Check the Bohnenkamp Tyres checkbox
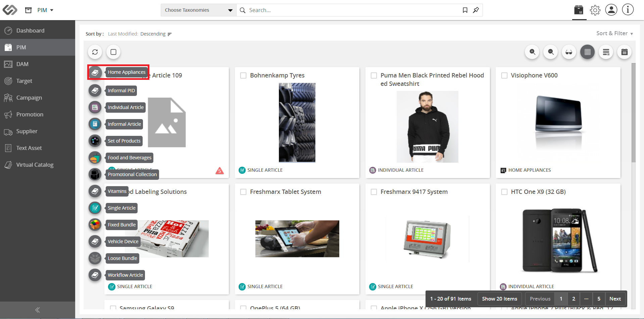 coord(243,75)
